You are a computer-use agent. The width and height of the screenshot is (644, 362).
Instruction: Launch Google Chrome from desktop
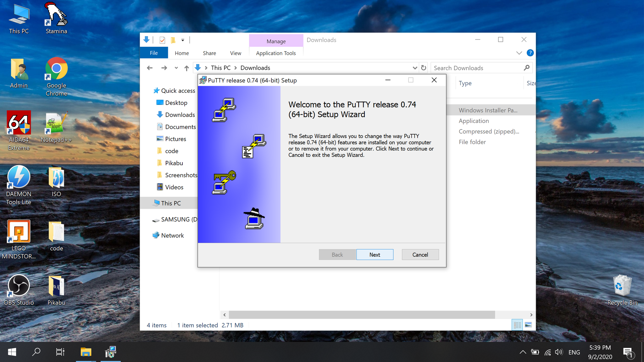point(56,77)
